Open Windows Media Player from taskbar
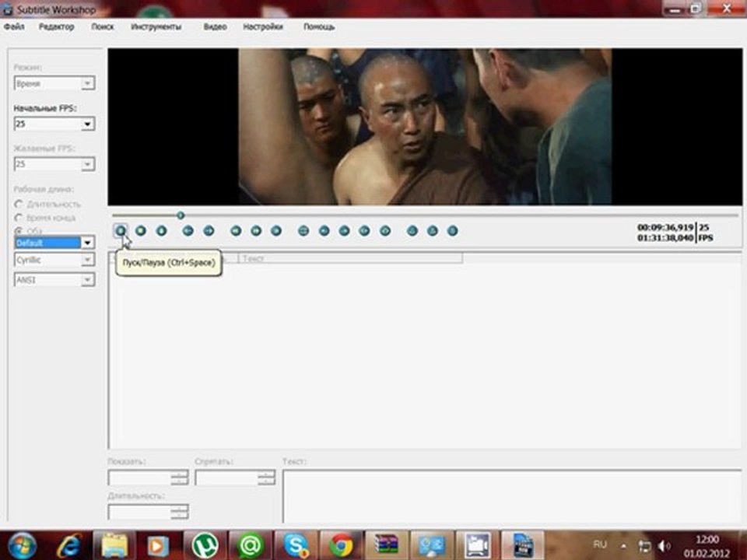Viewport: 747px width, 560px height. tap(158, 545)
